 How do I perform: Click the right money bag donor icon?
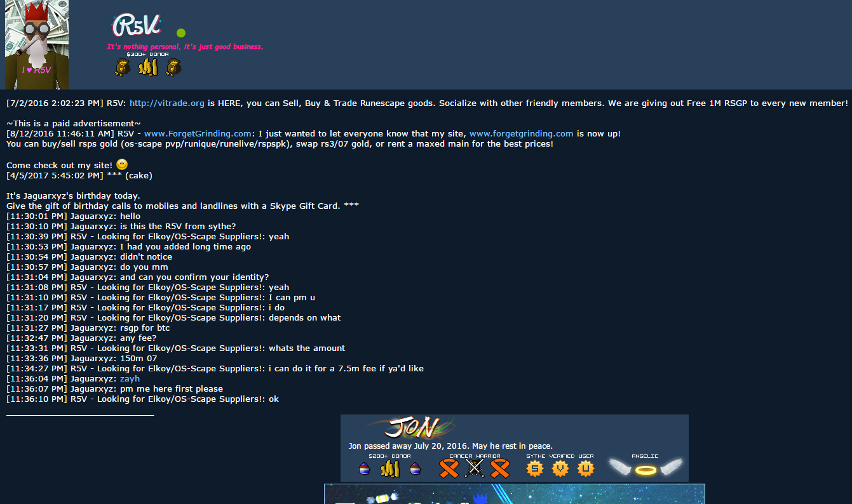tap(174, 67)
